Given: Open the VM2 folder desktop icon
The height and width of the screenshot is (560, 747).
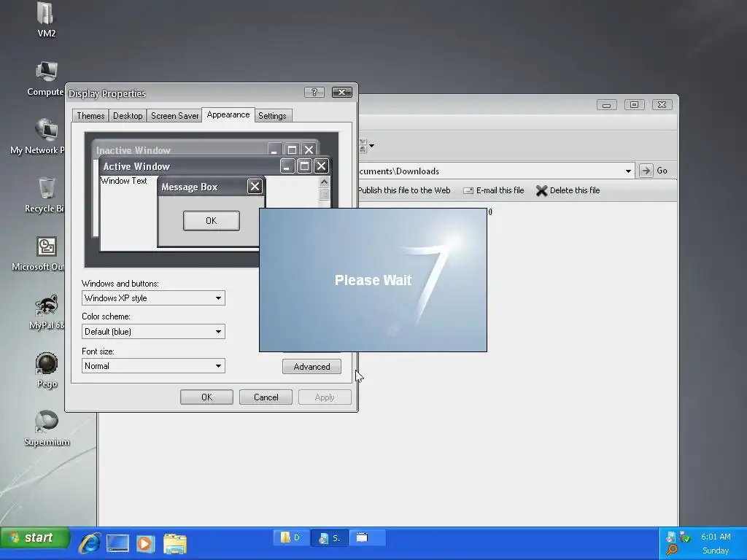Looking at the screenshot, I should (46, 13).
